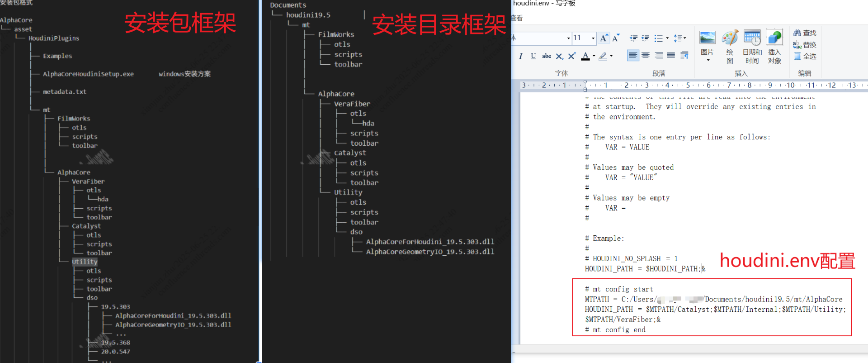Viewport: 868px width, 363px height.
Task: Click the Grow Font icon in WordPad
Action: click(x=604, y=38)
